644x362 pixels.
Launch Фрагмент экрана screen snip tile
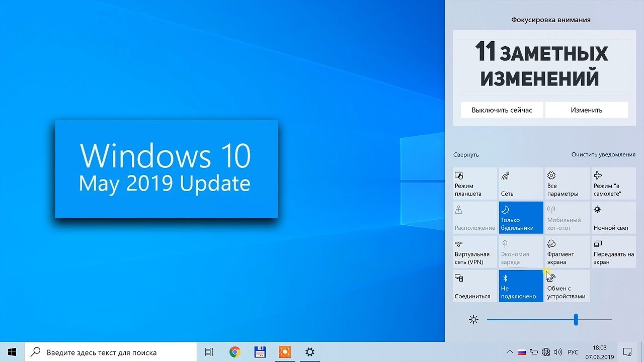tap(567, 252)
